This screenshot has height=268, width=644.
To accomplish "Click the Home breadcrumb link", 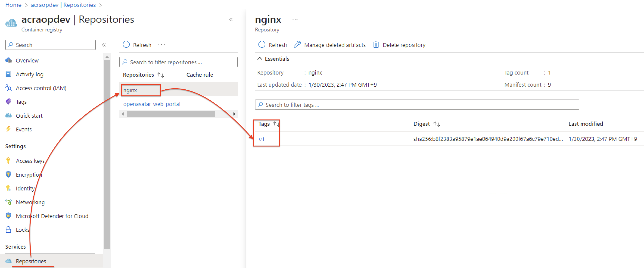I will [x=13, y=5].
